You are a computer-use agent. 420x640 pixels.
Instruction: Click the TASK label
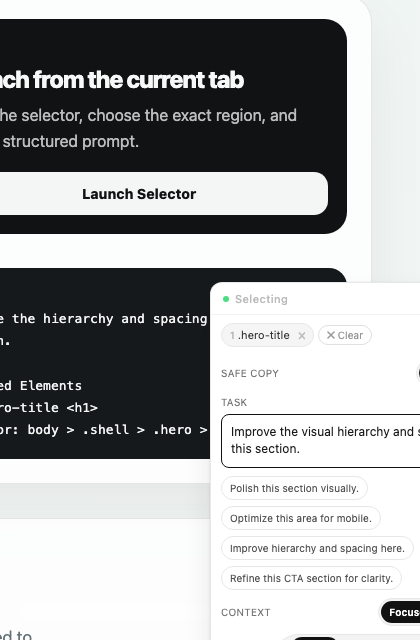point(234,402)
